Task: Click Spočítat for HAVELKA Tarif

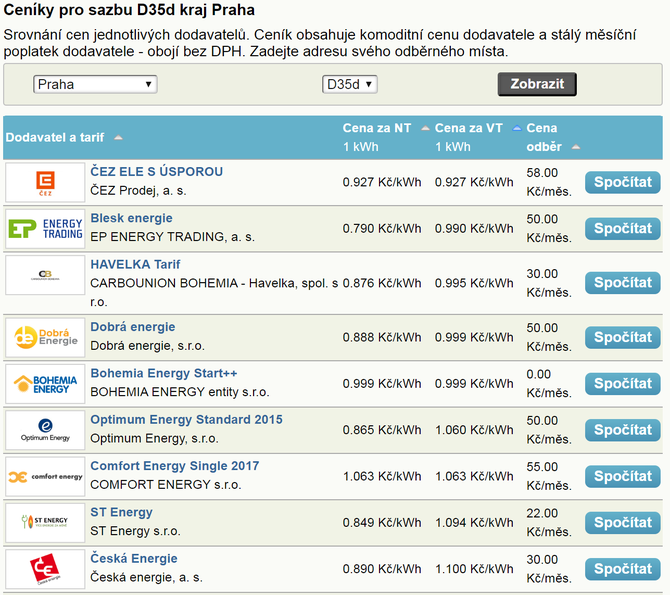Action: click(x=623, y=283)
